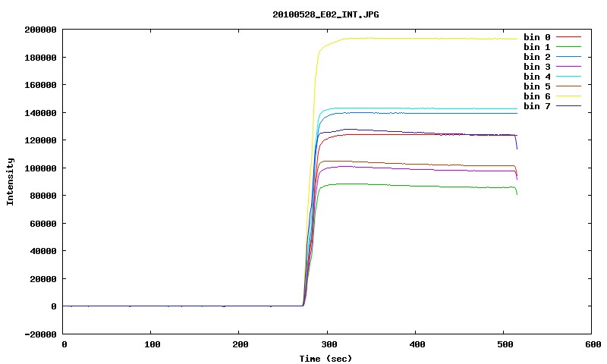Click the purple bin 3 legend line sample
This screenshot has height=364, width=607.
(x=568, y=67)
